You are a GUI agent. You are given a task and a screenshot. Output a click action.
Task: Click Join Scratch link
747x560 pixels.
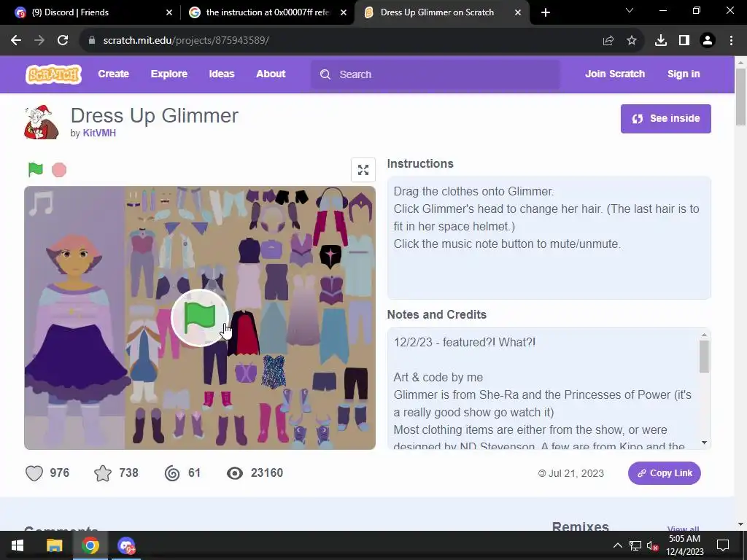pyautogui.click(x=615, y=74)
